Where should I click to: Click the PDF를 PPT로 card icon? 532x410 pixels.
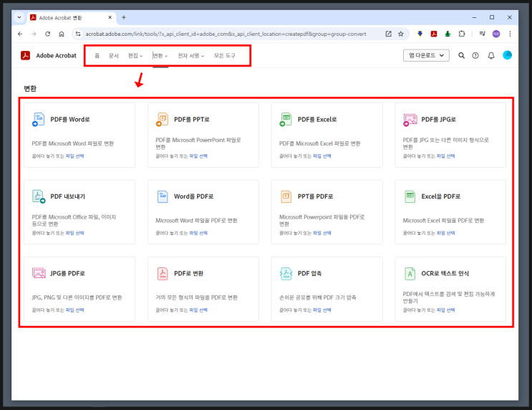[162, 120]
